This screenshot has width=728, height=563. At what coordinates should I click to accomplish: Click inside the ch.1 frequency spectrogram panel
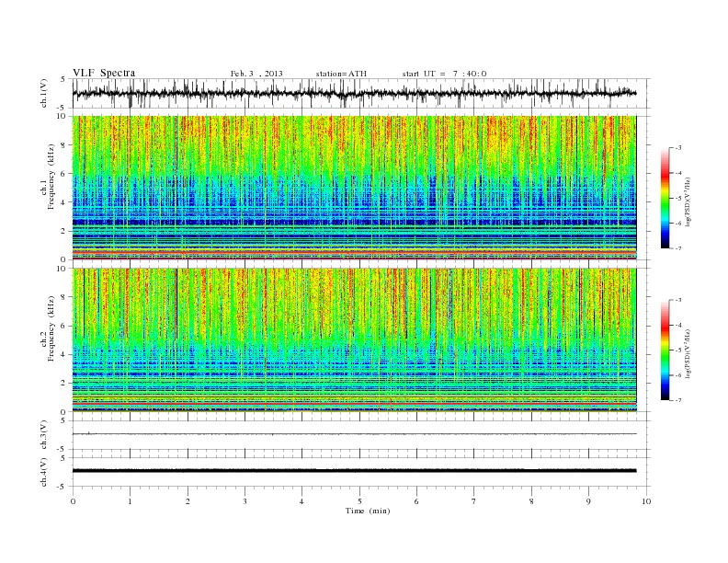[354, 188]
